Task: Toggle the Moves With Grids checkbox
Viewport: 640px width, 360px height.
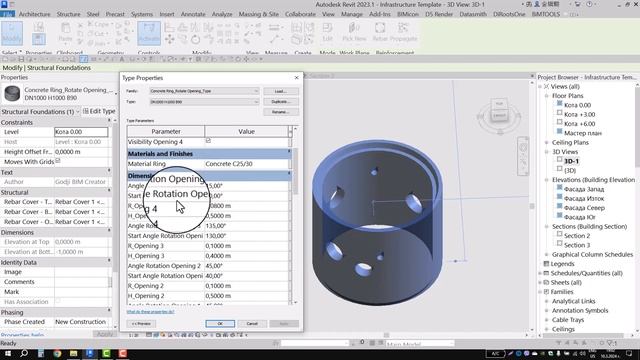Action: coord(58,161)
